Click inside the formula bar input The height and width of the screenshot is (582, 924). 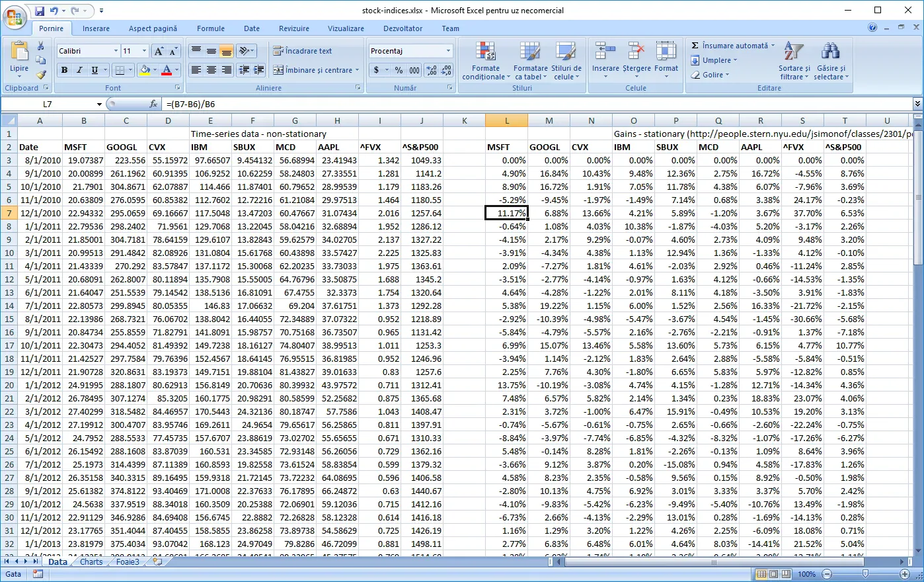pos(535,104)
